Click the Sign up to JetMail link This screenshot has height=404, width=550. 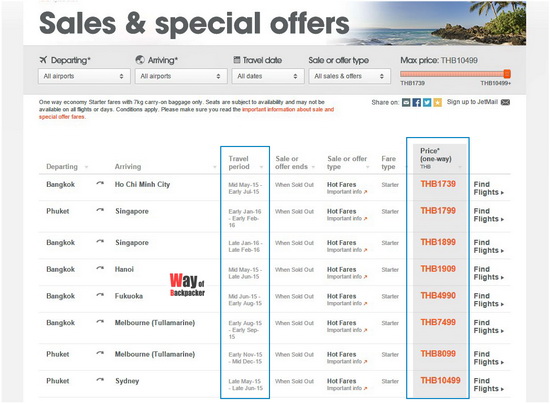coord(472,102)
